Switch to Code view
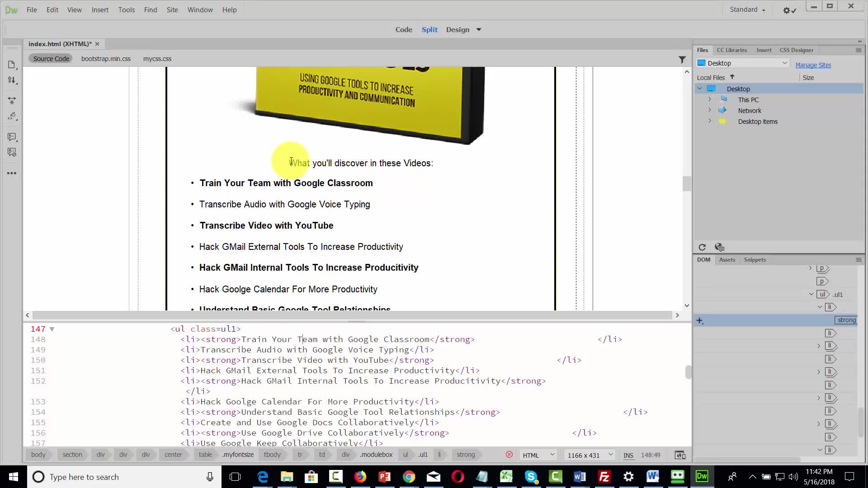The height and width of the screenshot is (488, 868). point(404,30)
